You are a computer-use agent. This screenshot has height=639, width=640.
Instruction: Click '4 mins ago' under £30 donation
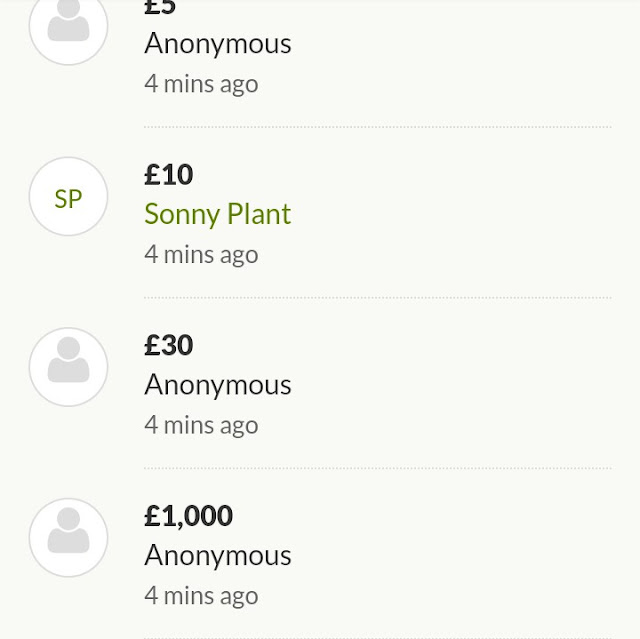coord(201,425)
